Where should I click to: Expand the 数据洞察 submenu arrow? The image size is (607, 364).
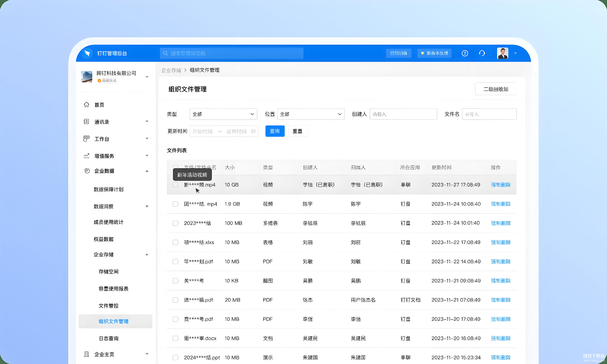(147, 206)
